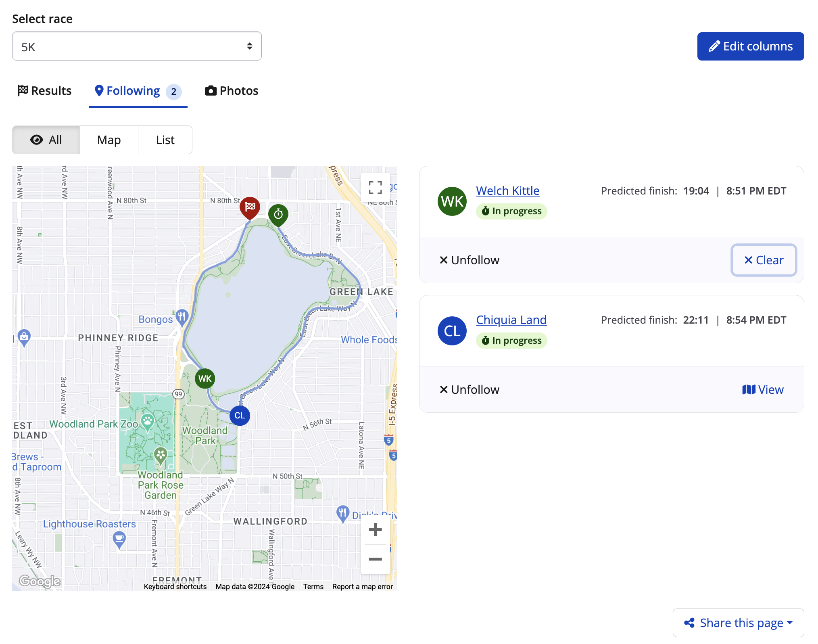This screenshot has height=644, width=818.
Task: Click the Edit columns button
Action: tap(750, 46)
